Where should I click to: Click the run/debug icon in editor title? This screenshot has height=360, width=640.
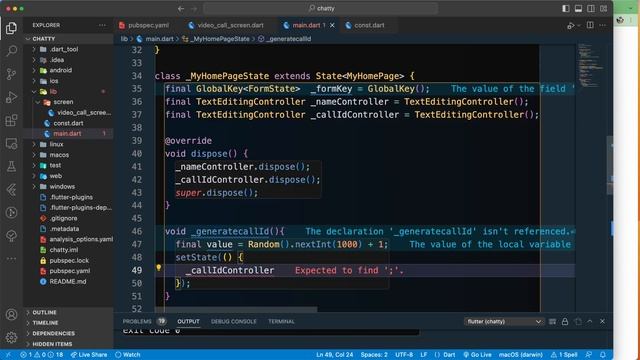tap(571, 26)
